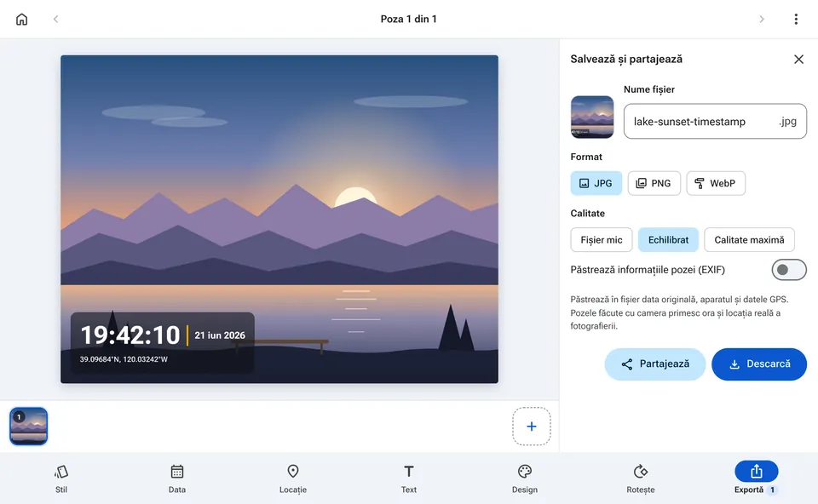Choose WebP format option
The image size is (818, 504).
[715, 183]
